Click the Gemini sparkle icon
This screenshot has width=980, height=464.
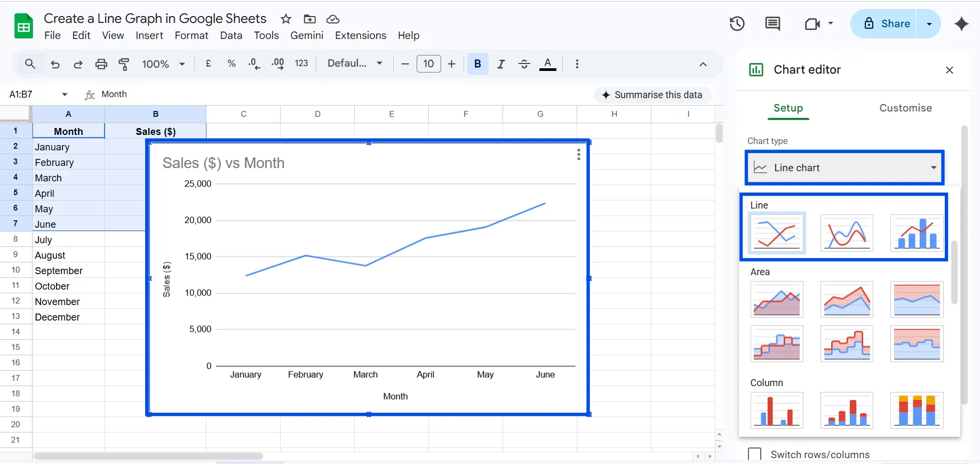[x=961, y=23]
